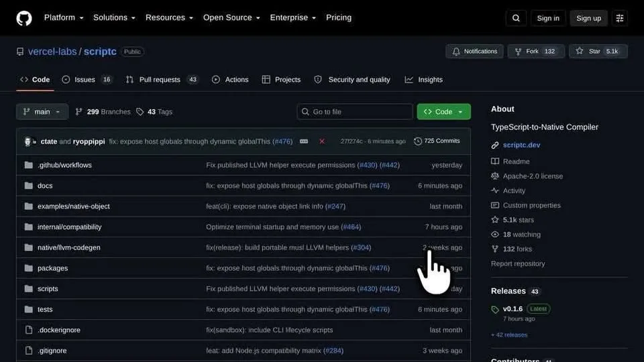Screen dimensions: 644x362
Task: Switch to the Issues tab
Action: click(x=87, y=80)
